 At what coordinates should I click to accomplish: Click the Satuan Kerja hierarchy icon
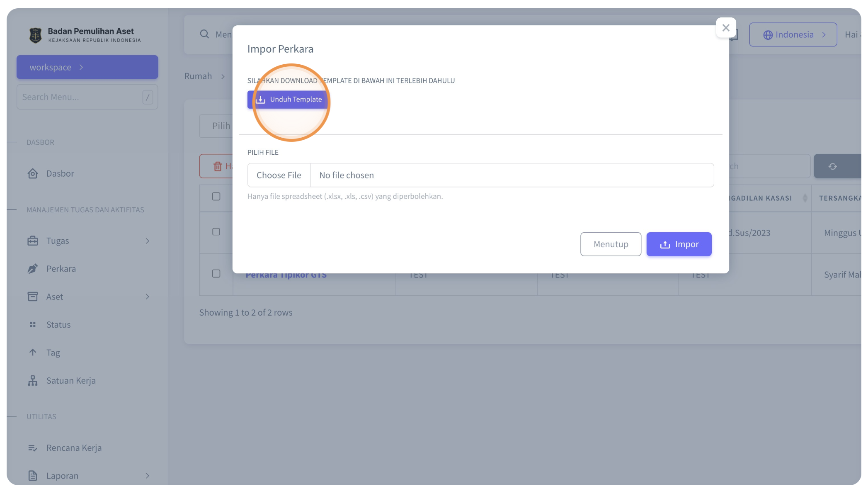(x=33, y=381)
